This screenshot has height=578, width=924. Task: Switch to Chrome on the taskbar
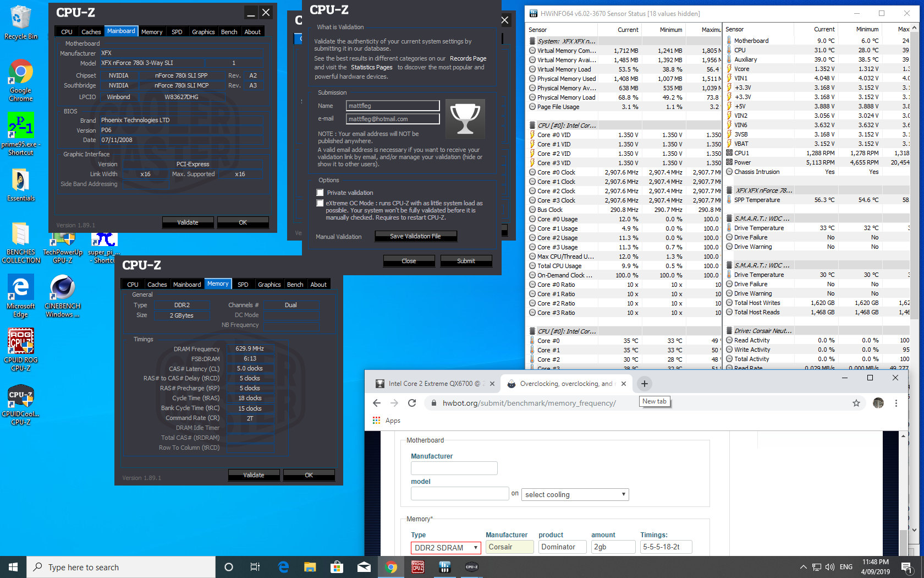pos(391,567)
